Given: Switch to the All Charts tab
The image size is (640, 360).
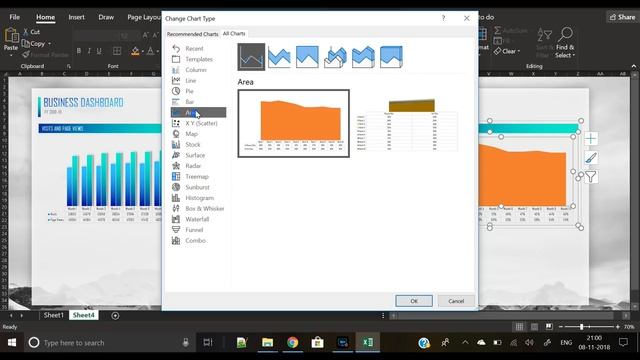Looking at the screenshot, I should point(234,33).
